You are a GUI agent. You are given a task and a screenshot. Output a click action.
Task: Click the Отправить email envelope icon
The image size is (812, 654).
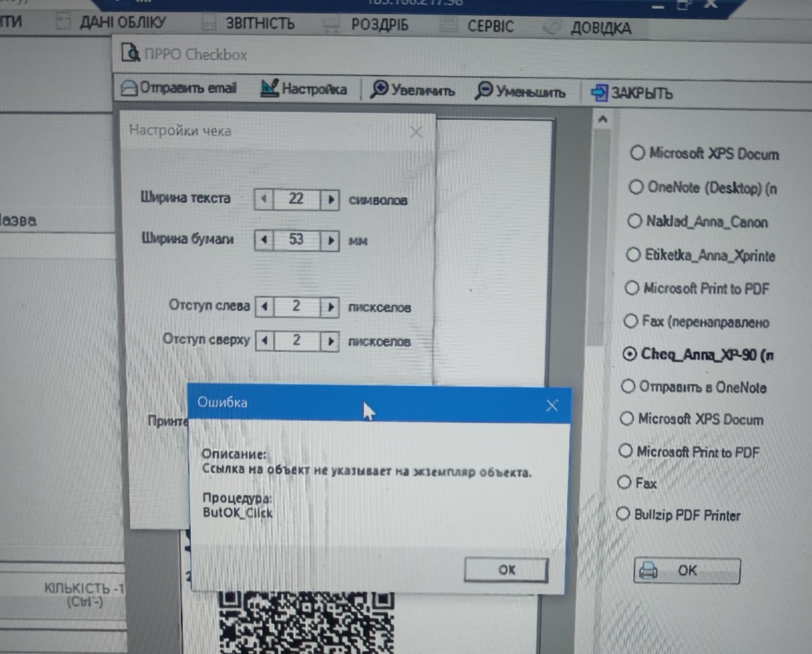[x=130, y=88]
